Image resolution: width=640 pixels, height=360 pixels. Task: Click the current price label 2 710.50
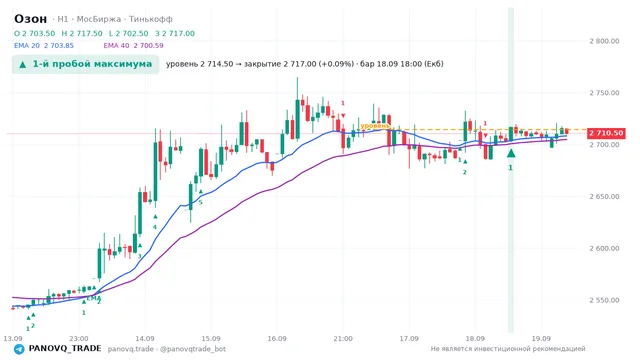[x=606, y=133]
